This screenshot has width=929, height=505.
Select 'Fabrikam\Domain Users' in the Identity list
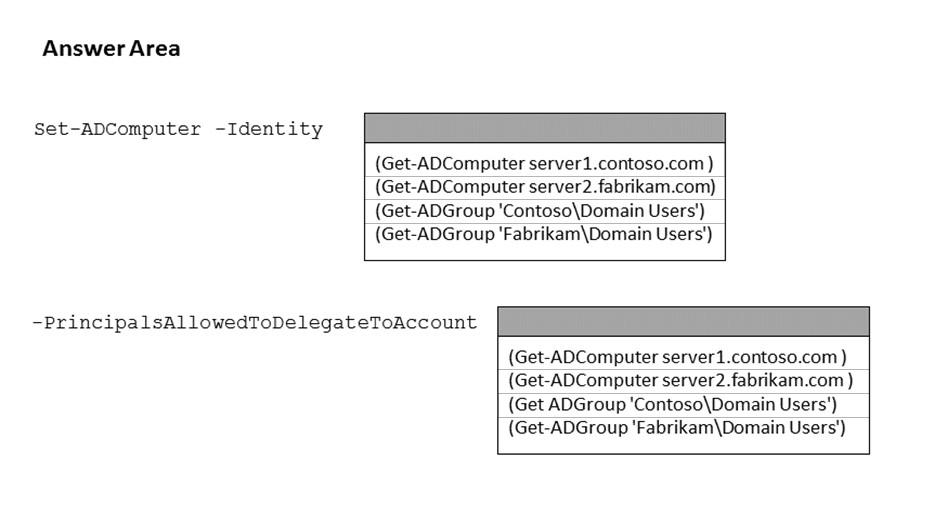click(543, 234)
